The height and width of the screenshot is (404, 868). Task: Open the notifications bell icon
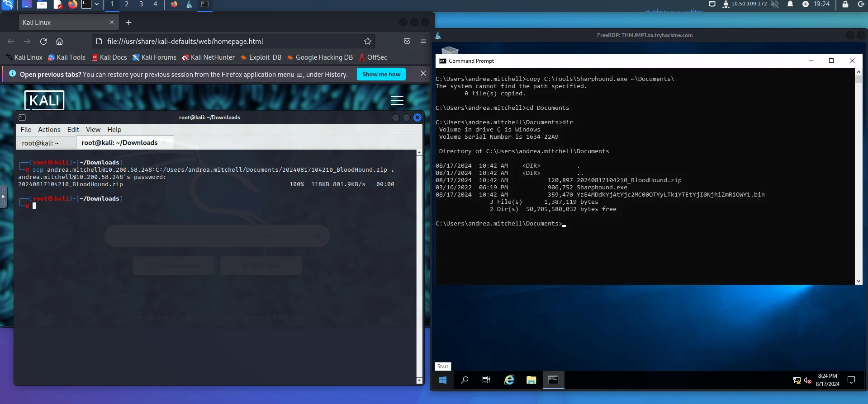790,4
